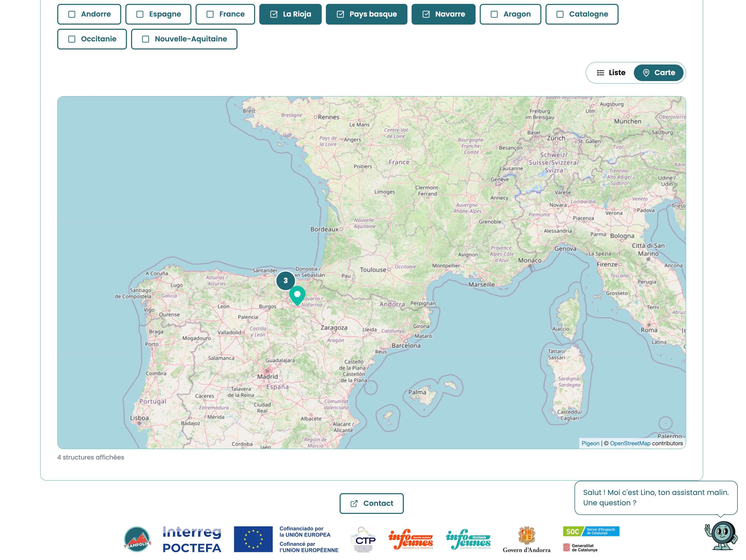Screen dimensions: 746x560
Task: Open the cluster marker labeled 3
Action: [286, 281]
